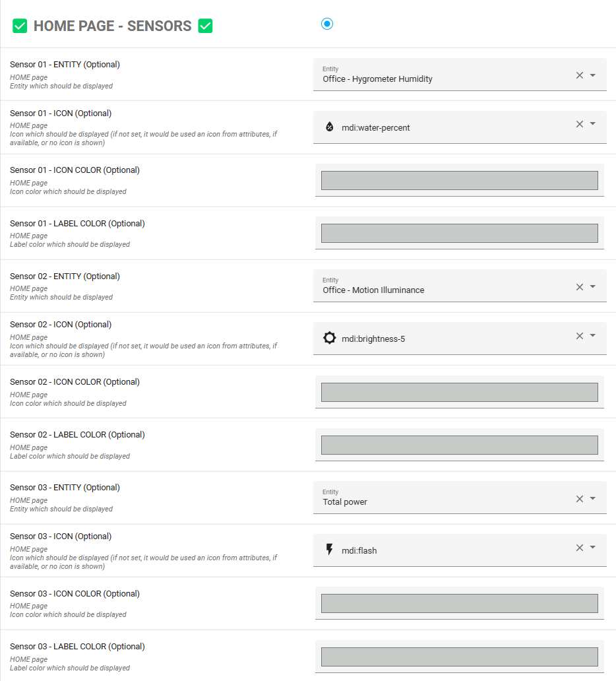The width and height of the screenshot is (616, 681).
Task: Open the Sensor 02 icon dropdown arrow
Action: coord(593,336)
